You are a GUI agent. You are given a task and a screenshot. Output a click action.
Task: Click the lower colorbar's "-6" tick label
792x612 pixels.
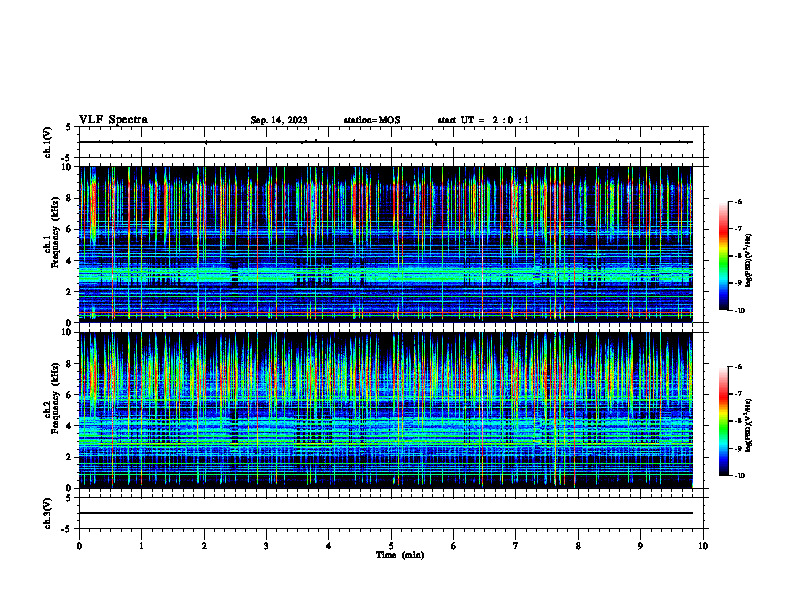738,367
